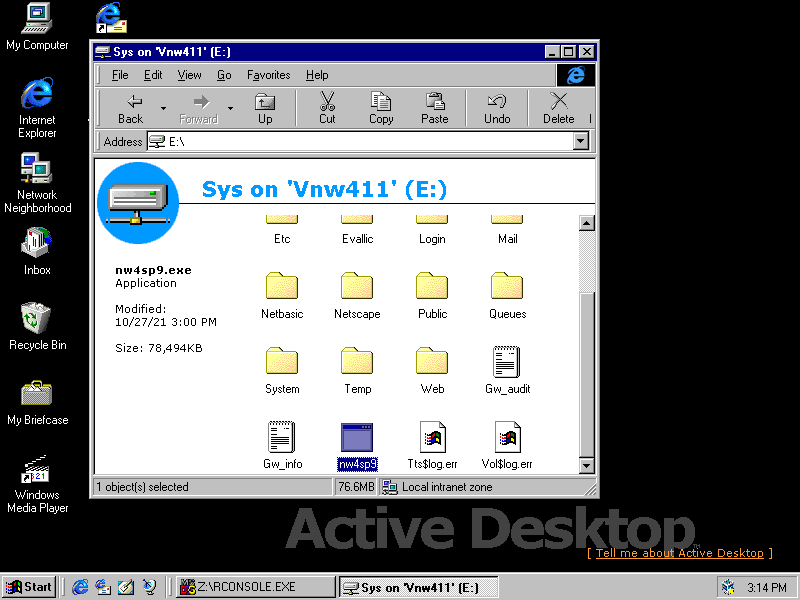
Task: Click the 3:14 PM clock in the tray
Action: point(766,587)
